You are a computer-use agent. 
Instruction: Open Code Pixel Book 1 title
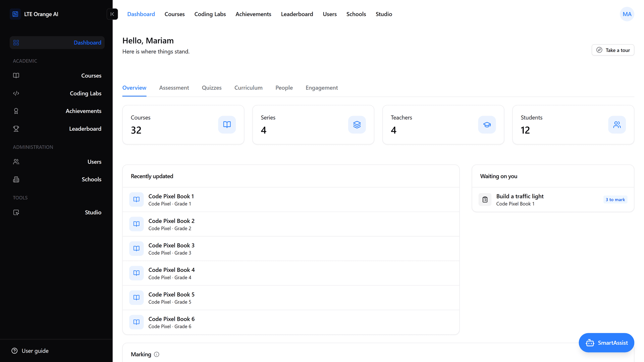[x=171, y=196]
